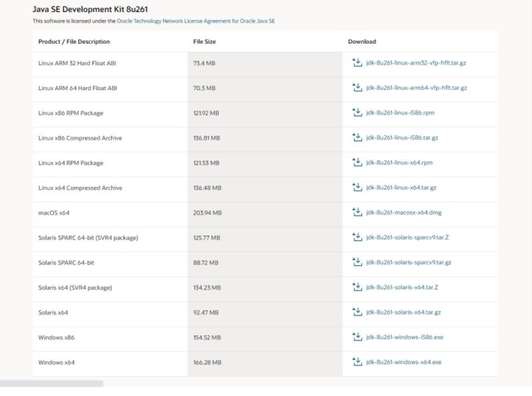Download jdk-8u261-linux-i586.tar.gz link
The width and height of the screenshot is (532, 396).
point(402,137)
